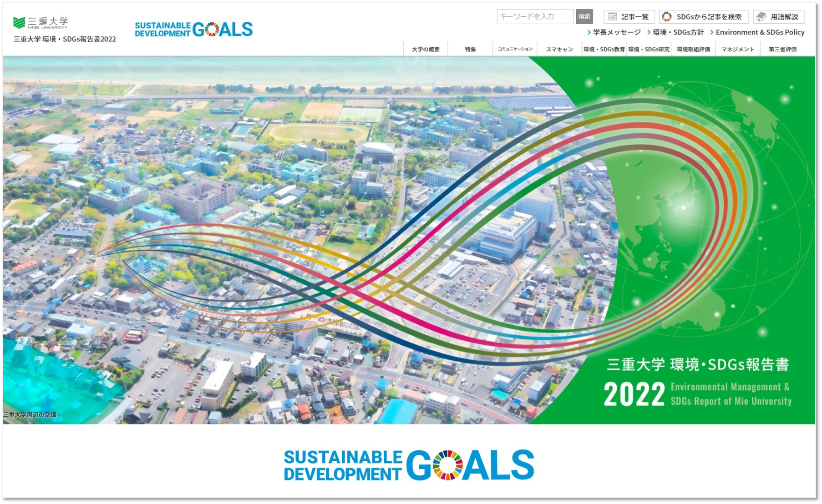Click the keyword search input field
This screenshot has width=822, height=504.
535,16
